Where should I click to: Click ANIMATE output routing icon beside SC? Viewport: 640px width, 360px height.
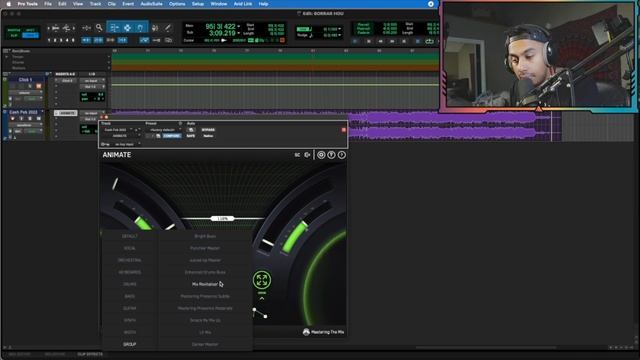pos(307,155)
